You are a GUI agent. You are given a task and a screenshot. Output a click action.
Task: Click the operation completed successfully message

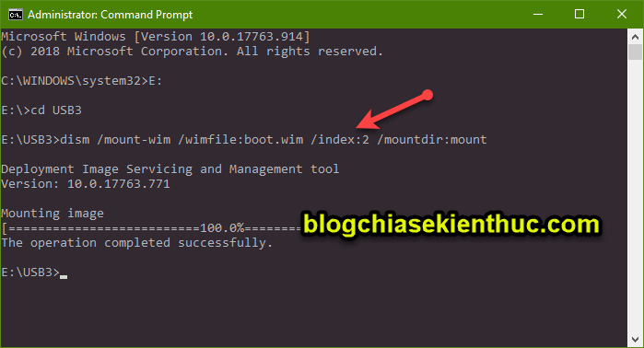pos(136,243)
